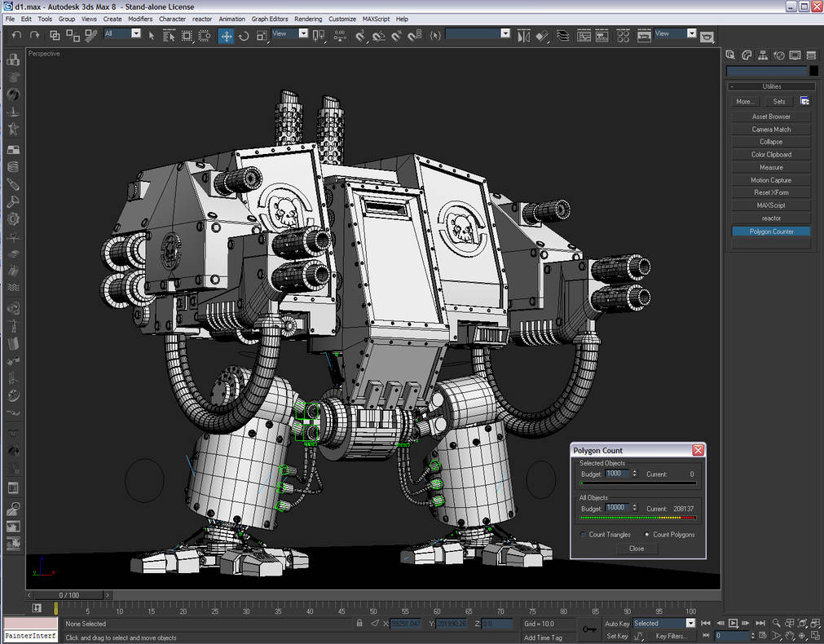
Task: Select the Count Polygons radio button
Action: [x=646, y=534]
